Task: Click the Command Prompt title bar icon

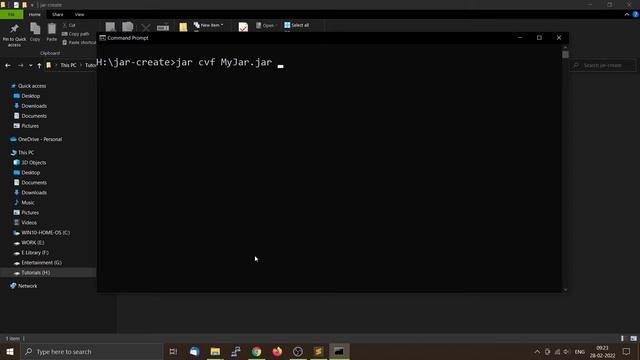Action: 102,38
